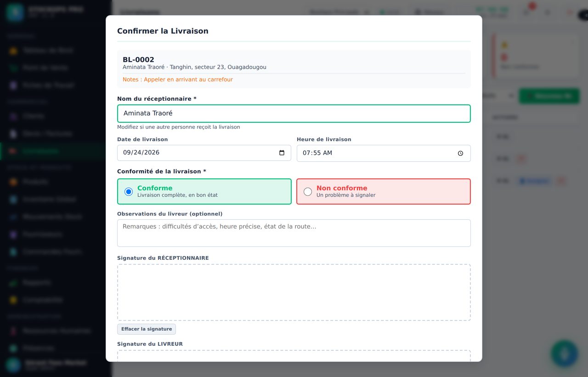
Task: Click into the Observations du livreur textarea
Action: coord(294,233)
